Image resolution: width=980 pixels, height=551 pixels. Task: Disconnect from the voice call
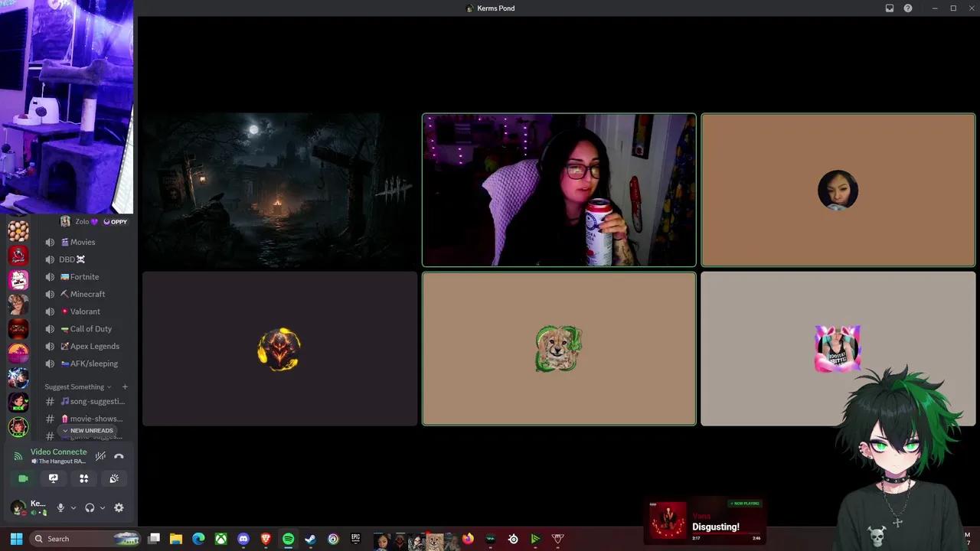pos(119,456)
